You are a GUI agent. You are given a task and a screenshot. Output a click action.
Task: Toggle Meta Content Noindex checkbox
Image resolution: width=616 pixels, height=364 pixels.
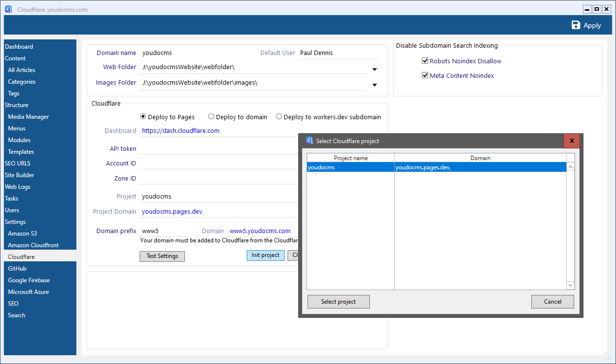coord(425,75)
